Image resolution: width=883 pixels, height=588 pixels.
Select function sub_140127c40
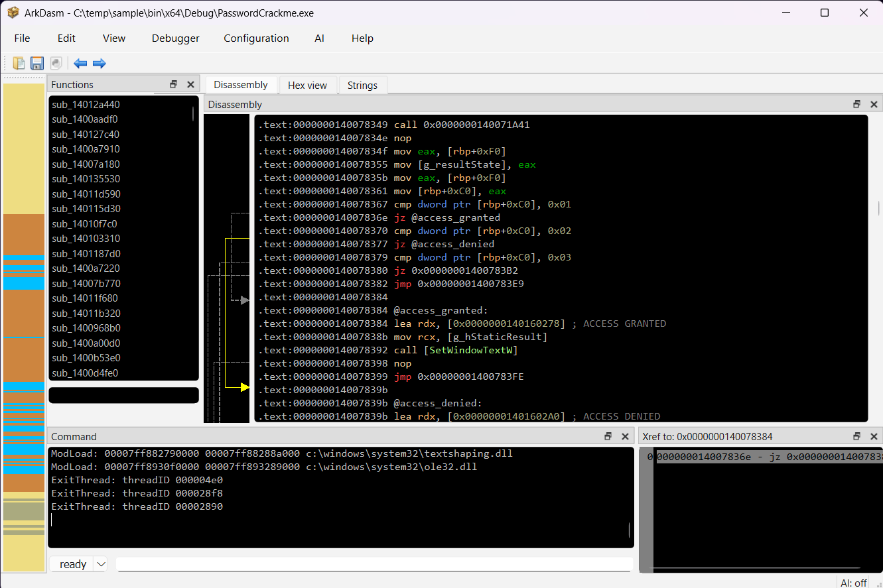(86, 135)
